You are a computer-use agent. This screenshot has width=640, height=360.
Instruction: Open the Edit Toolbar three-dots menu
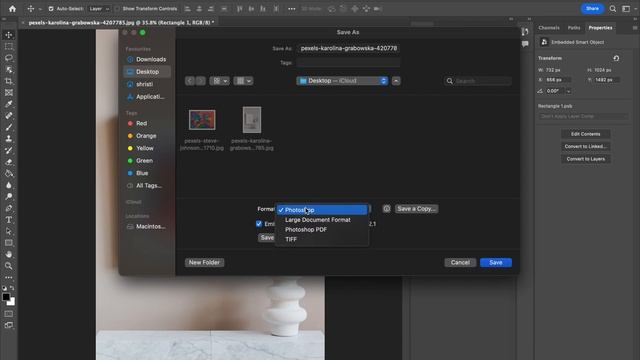click(9, 278)
